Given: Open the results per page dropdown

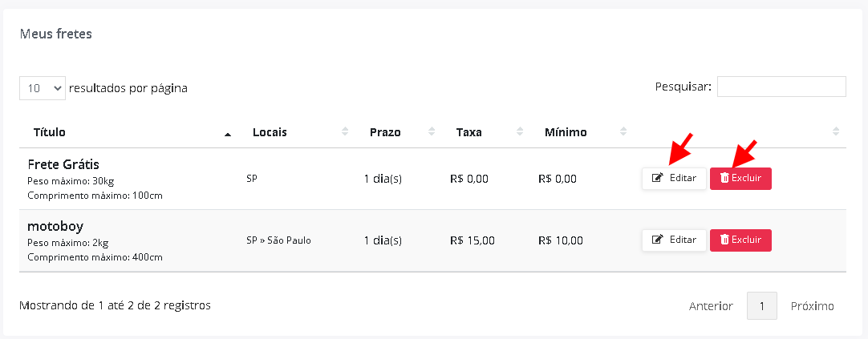Looking at the screenshot, I should pyautogui.click(x=43, y=88).
